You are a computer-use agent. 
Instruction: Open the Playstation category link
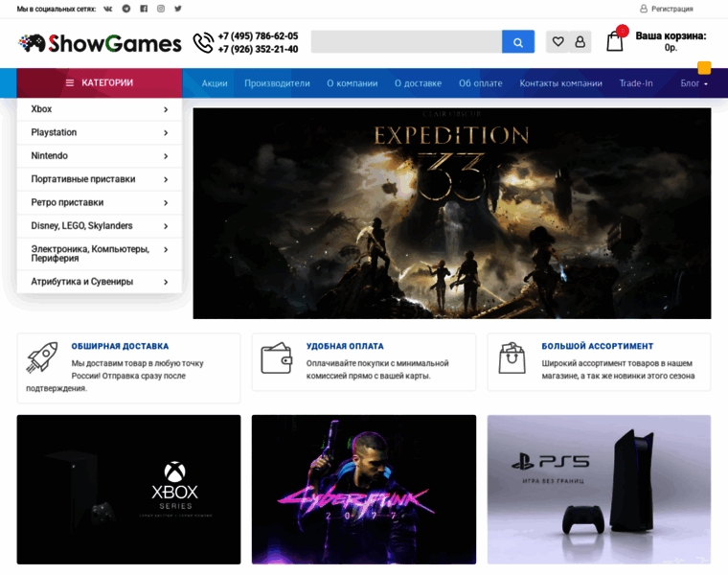(x=54, y=132)
